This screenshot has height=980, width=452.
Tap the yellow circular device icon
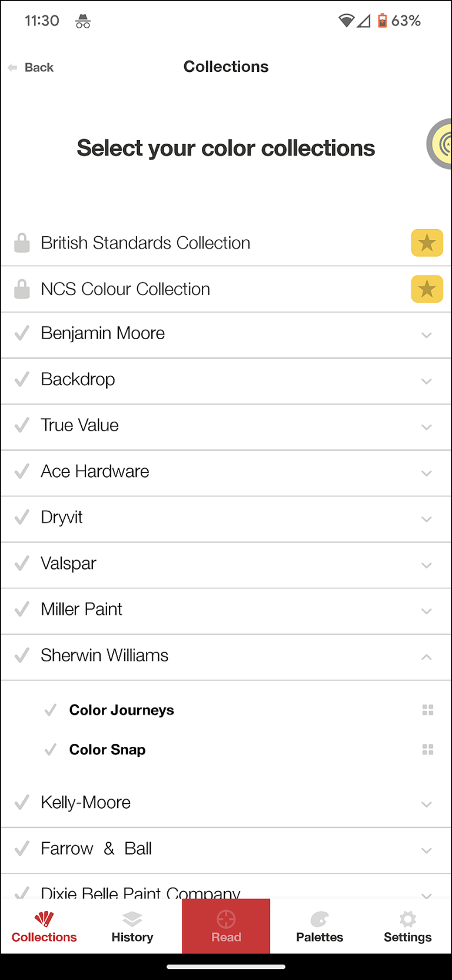tap(441, 144)
